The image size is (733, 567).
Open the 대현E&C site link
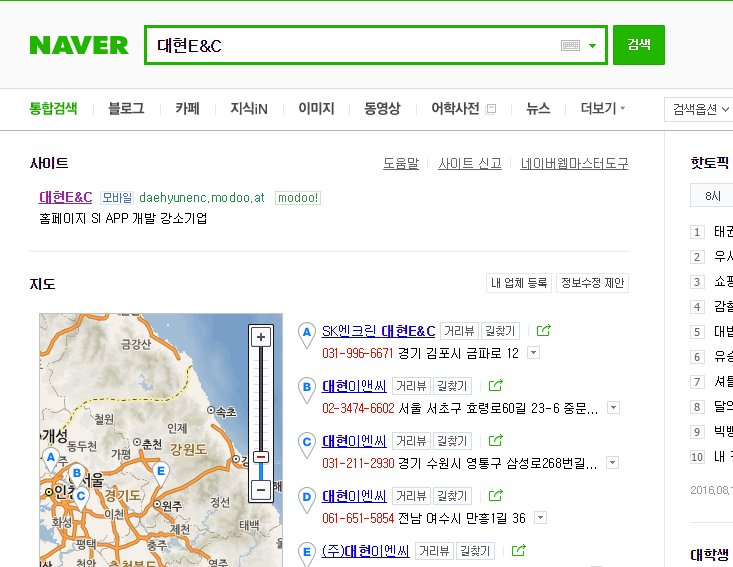click(65, 197)
